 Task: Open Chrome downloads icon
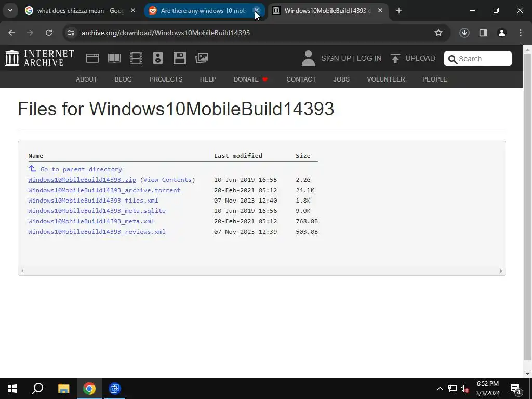click(x=464, y=33)
